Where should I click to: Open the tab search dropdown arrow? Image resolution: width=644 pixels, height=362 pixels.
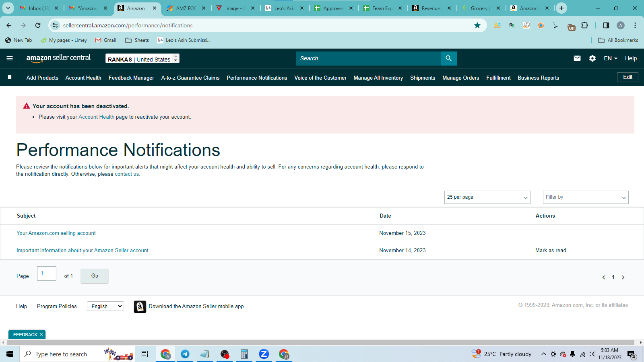[8, 8]
